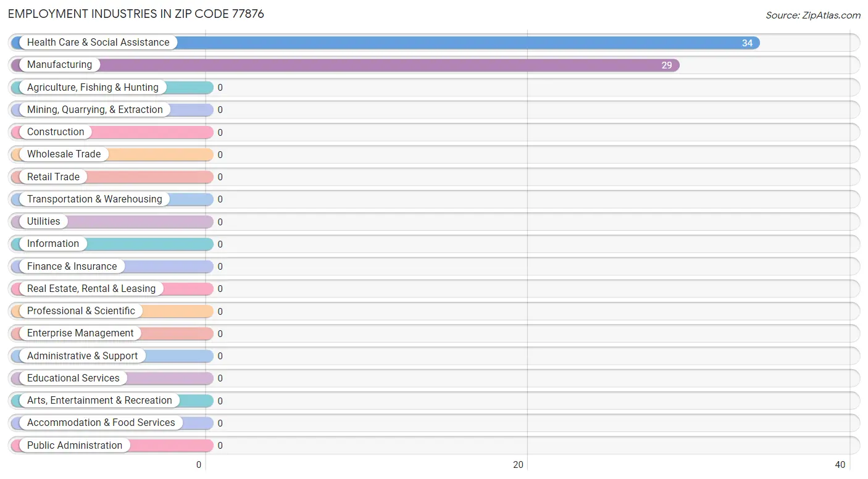Click the zero value beside Retail Trade bar
The height and width of the screenshot is (479, 868).
click(x=220, y=177)
